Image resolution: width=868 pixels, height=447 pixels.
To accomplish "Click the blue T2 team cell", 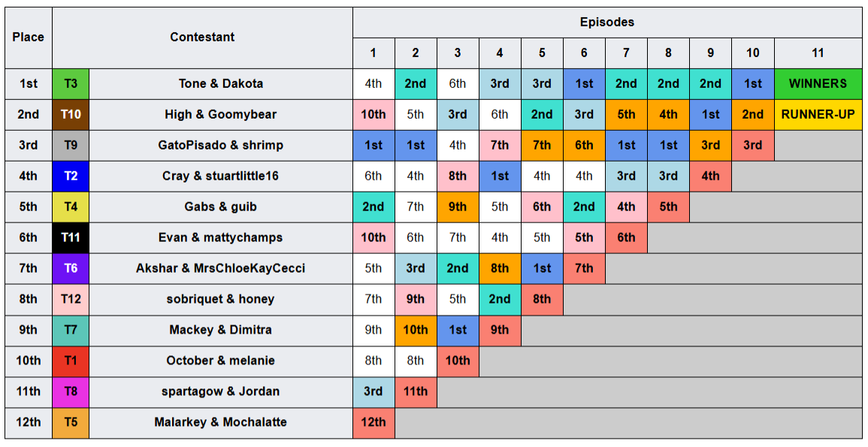I will point(71,176).
